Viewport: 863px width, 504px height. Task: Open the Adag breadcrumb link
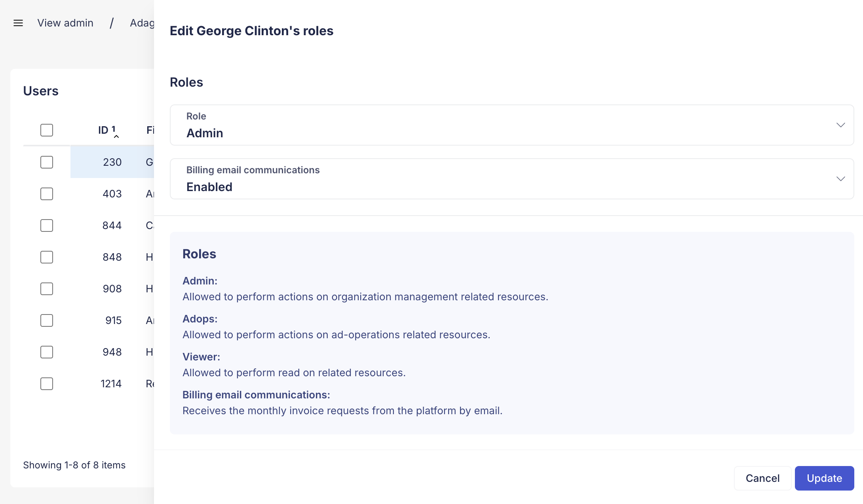point(142,23)
